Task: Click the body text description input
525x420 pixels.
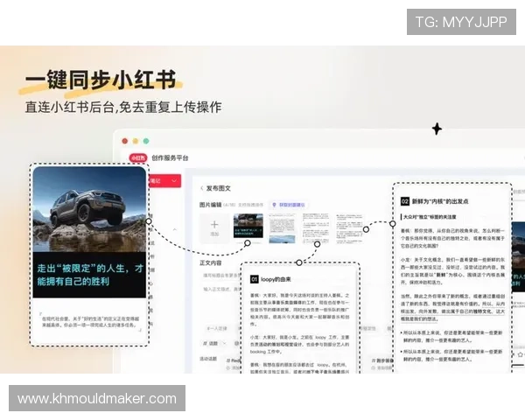Action: coord(221,289)
